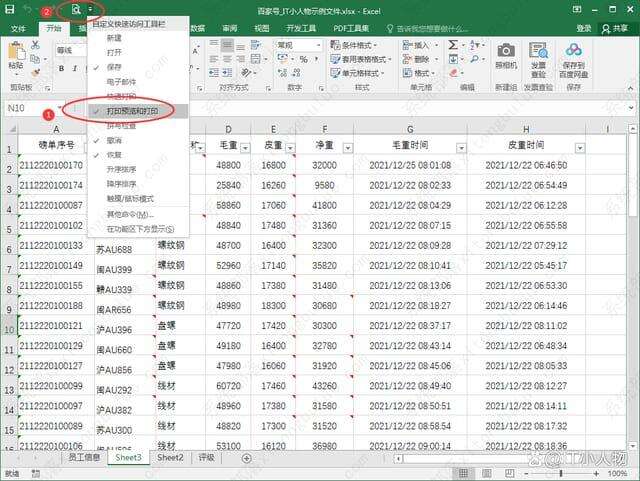This screenshot has height=481, width=640.
Task: Toggle 撤消 (Undo) in customize toolbar menu
Action: point(138,140)
